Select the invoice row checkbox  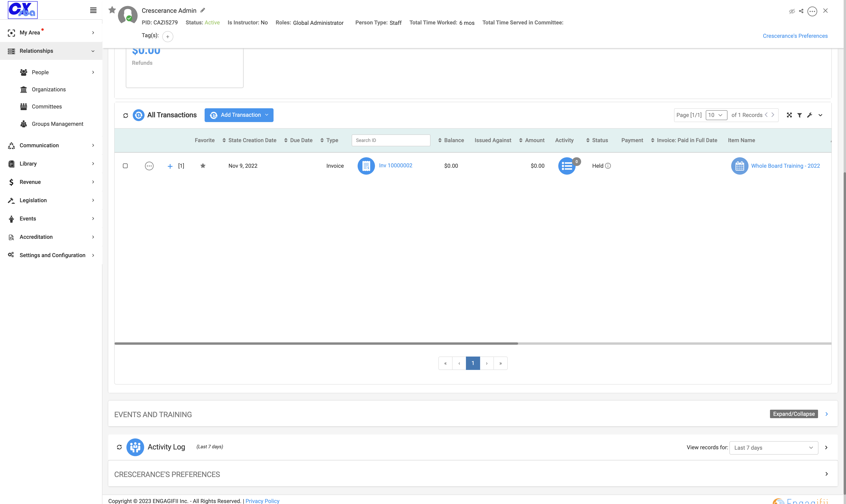[125, 166]
